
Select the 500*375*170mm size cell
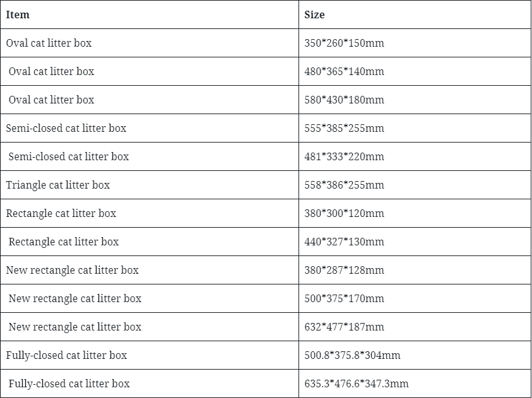tap(344, 298)
